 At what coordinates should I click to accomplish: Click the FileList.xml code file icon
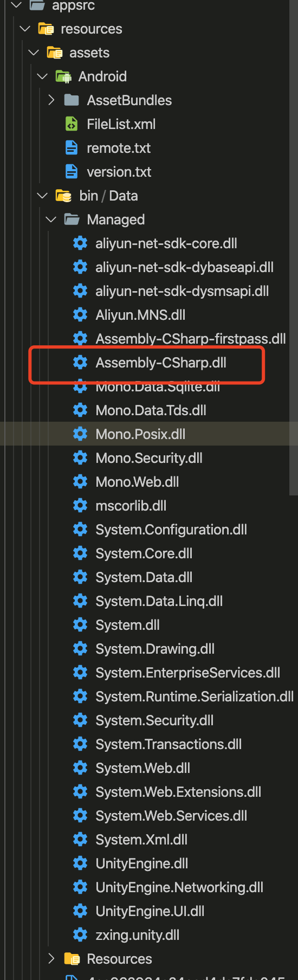(72, 124)
